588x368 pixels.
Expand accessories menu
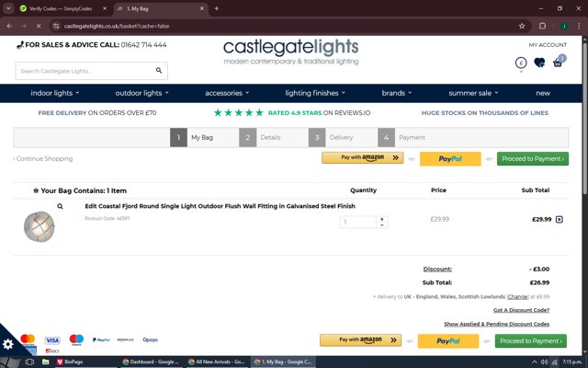(227, 93)
